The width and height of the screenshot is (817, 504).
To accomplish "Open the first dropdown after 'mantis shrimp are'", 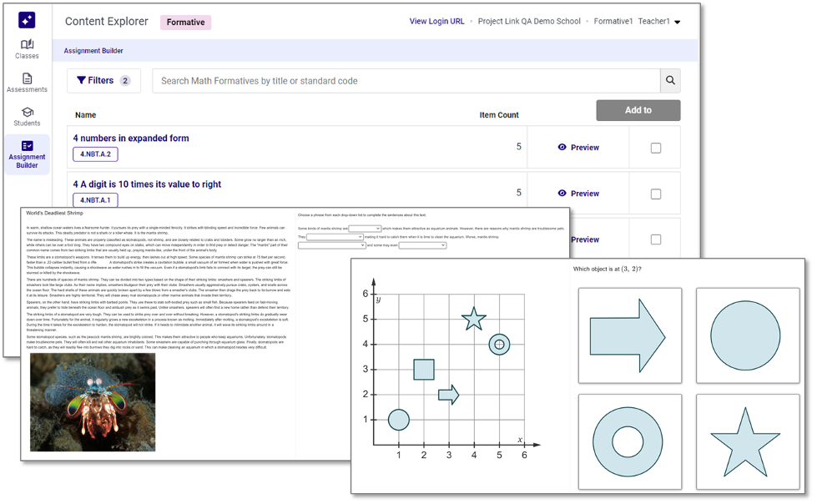I will [x=365, y=229].
